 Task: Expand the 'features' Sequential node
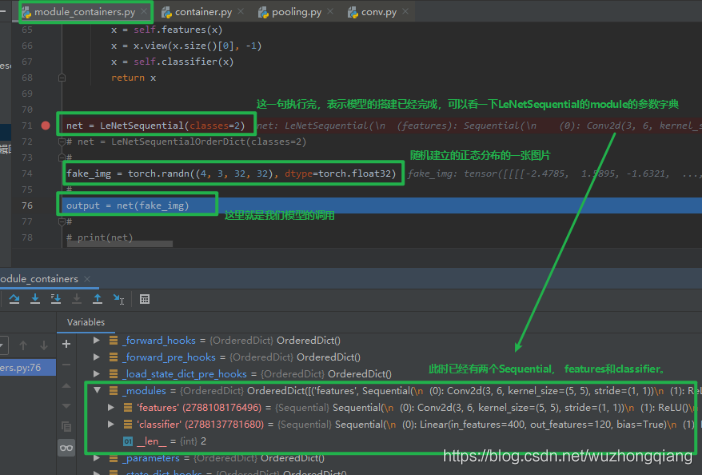click(111, 407)
